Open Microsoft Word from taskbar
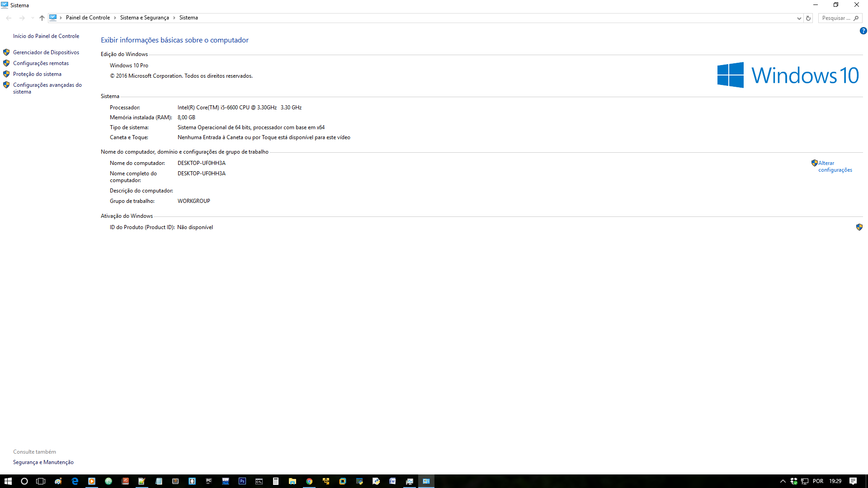868x488 pixels. point(393,481)
